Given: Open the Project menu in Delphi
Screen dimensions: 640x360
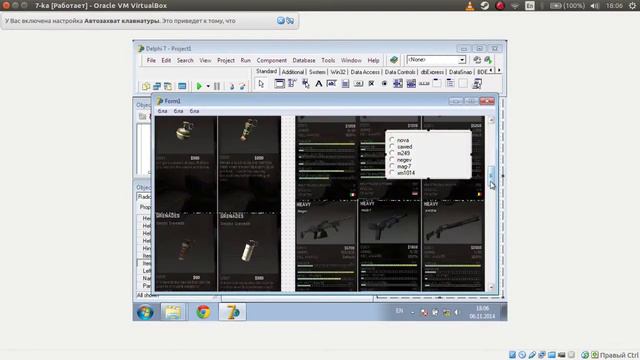Looking at the screenshot, I should tap(226, 60).
